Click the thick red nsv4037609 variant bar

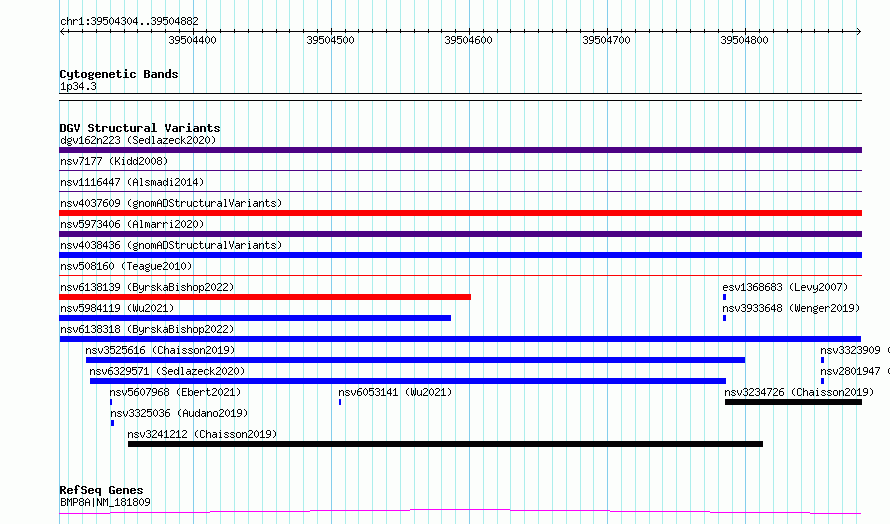(460, 213)
